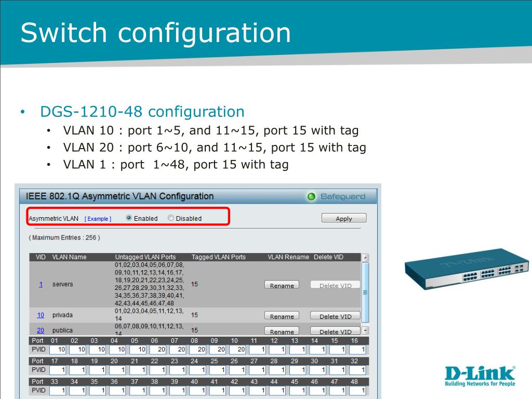The image size is (532, 399).
Task: Click the Untagged VLAN Ports column header
Action: pyautogui.click(x=145, y=257)
